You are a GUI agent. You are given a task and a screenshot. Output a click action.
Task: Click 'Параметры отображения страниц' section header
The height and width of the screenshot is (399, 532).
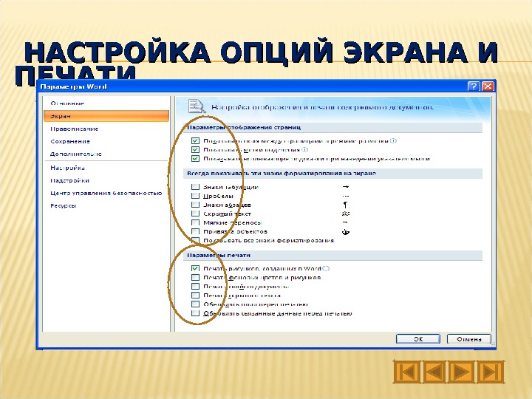[332, 127]
